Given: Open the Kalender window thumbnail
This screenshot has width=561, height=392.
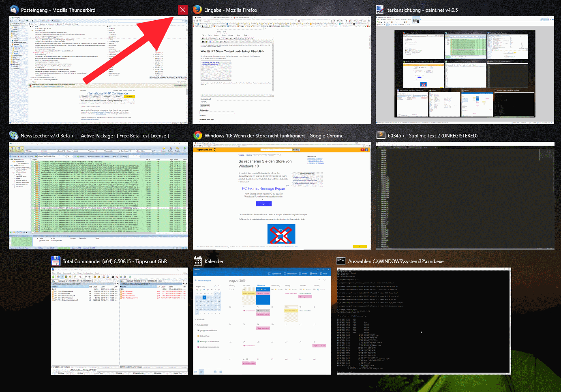Looking at the screenshot, I should (262, 321).
